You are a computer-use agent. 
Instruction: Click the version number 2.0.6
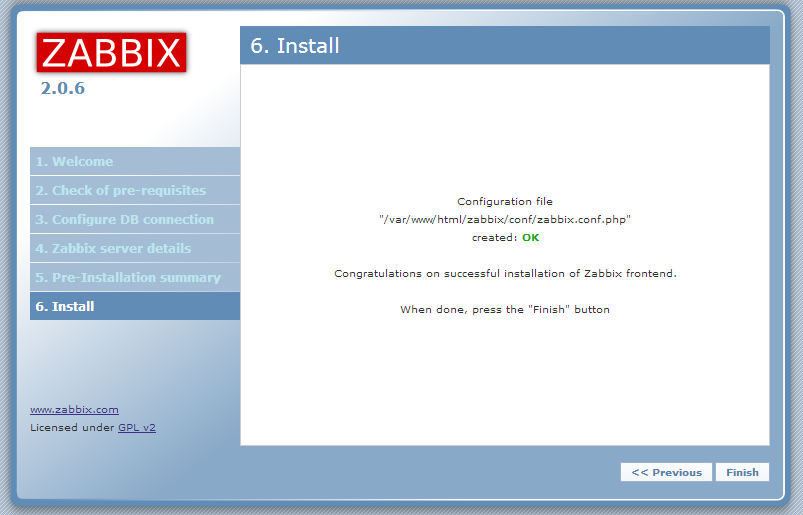(62, 88)
